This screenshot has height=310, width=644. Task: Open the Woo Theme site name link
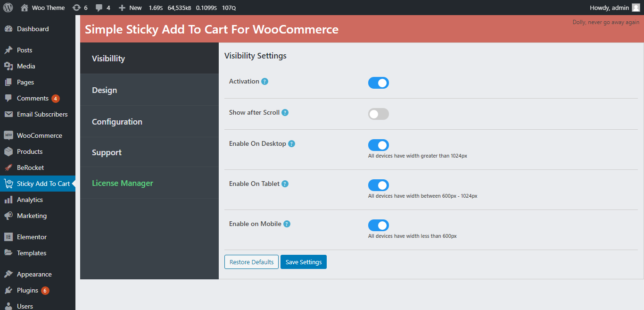tap(49, 8)
